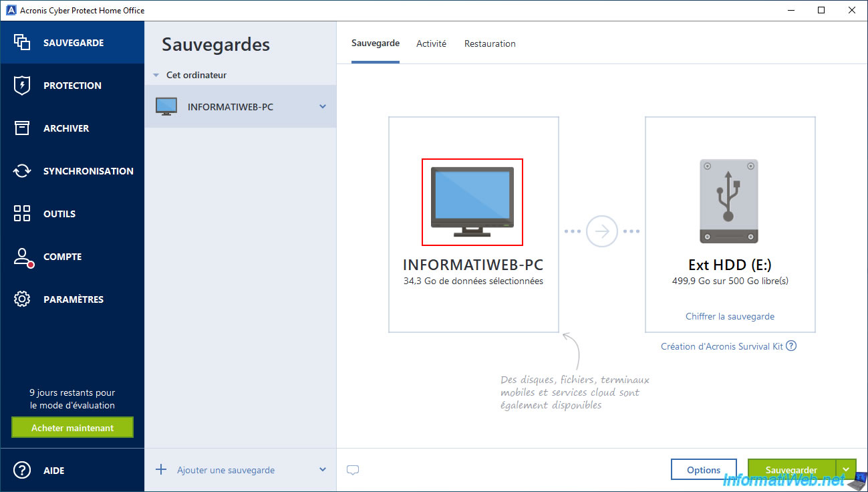Screen dimensions: 868x492
Task: Switch to the Sauvegarde tab
Action: click(x=376, y=43)
